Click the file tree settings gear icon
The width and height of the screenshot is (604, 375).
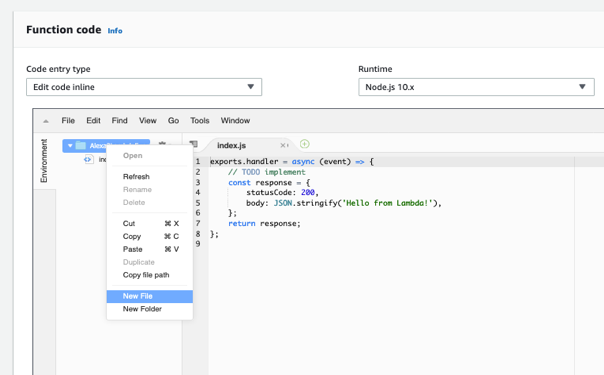[x=162, y=144]
